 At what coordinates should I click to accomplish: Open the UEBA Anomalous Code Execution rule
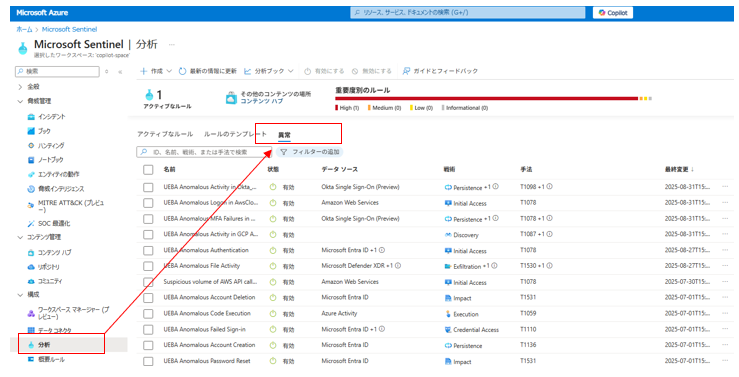click(207, 313)
